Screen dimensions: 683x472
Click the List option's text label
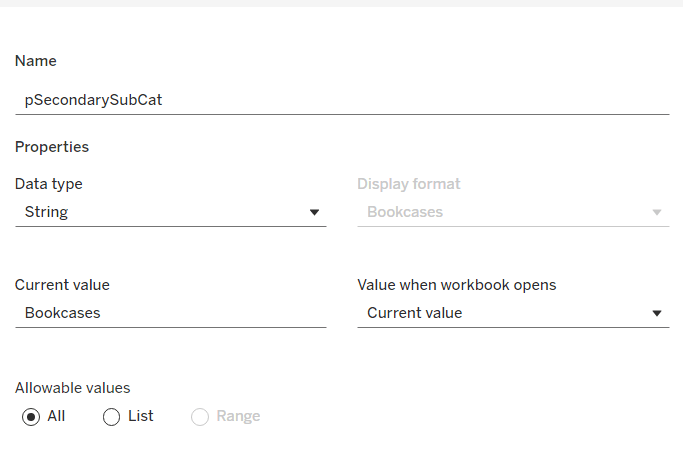click(x=141, y=416)
